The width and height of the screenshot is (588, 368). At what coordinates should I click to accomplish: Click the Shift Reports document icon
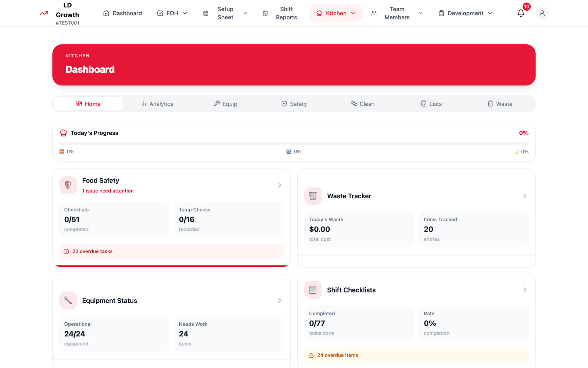[x=265, y=13]
